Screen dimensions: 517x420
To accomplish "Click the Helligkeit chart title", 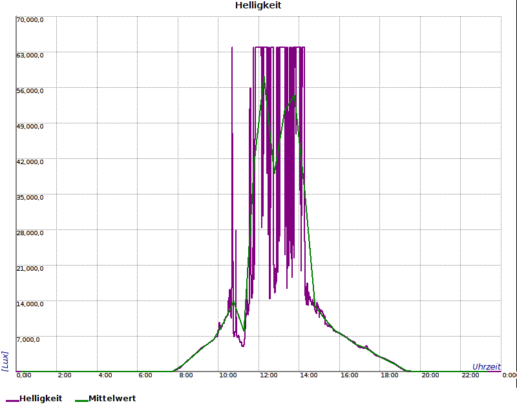I will [258, 5].
